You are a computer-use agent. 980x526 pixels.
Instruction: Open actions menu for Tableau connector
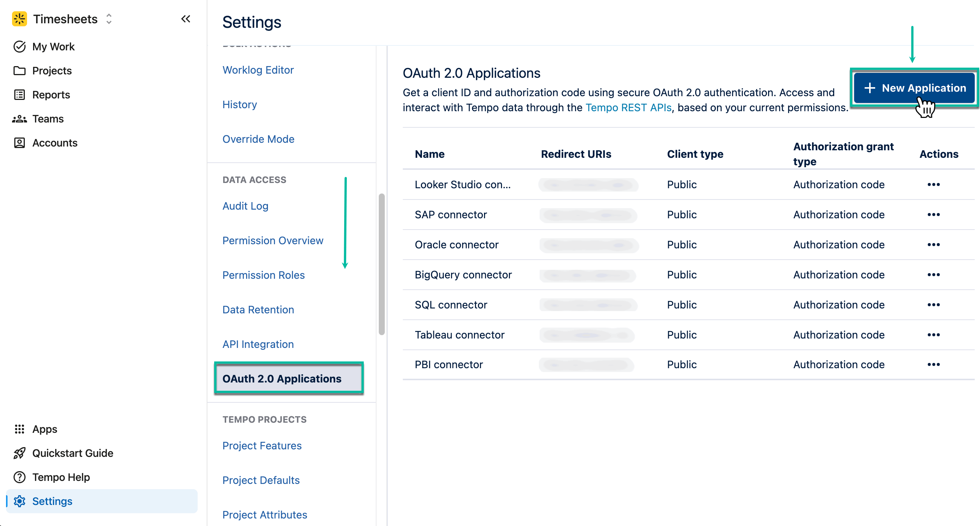934,334
